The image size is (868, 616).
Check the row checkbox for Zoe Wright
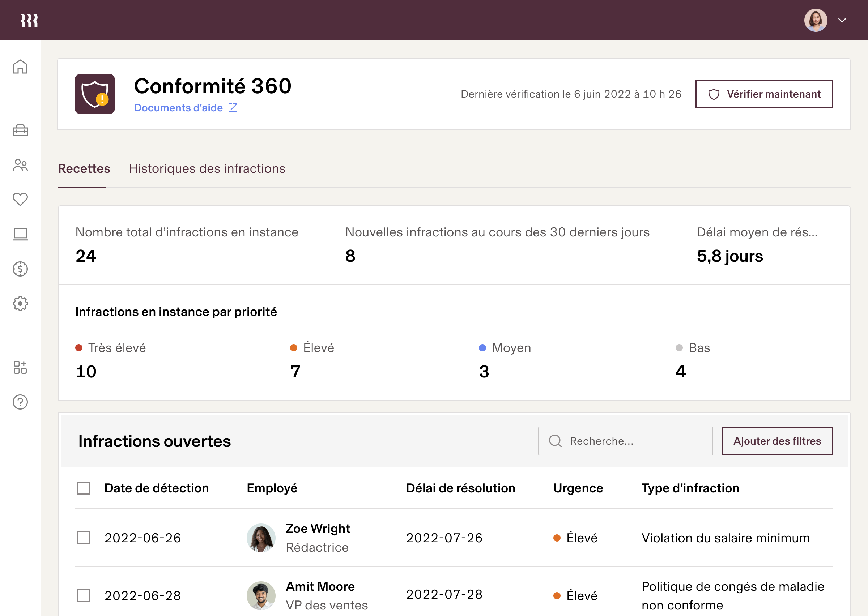84,538
